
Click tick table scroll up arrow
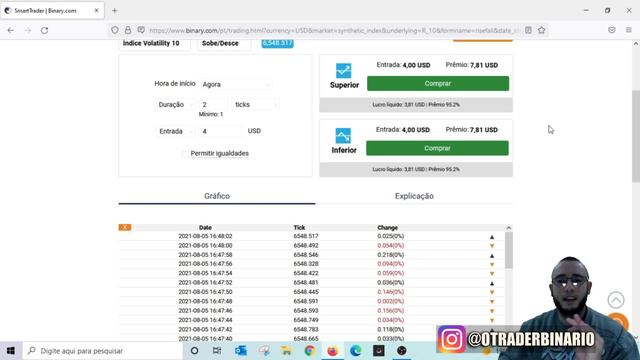[509, 228]
